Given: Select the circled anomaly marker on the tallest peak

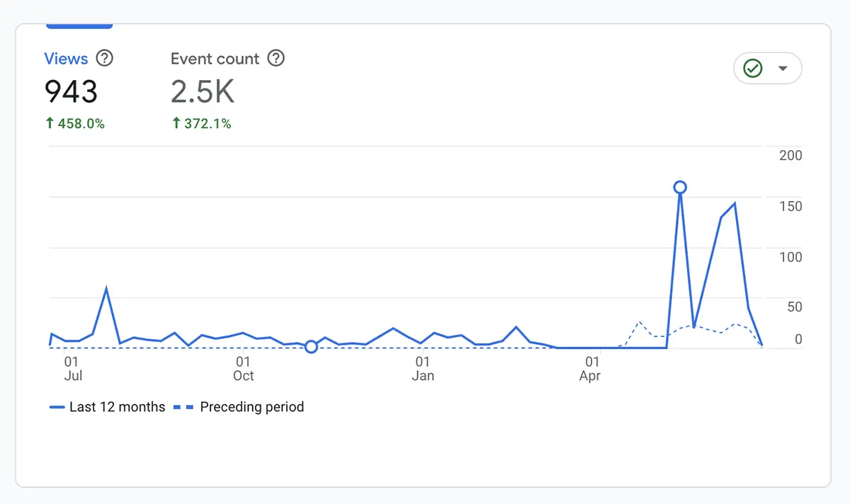Looking at the screenshot, I should 680,186.
